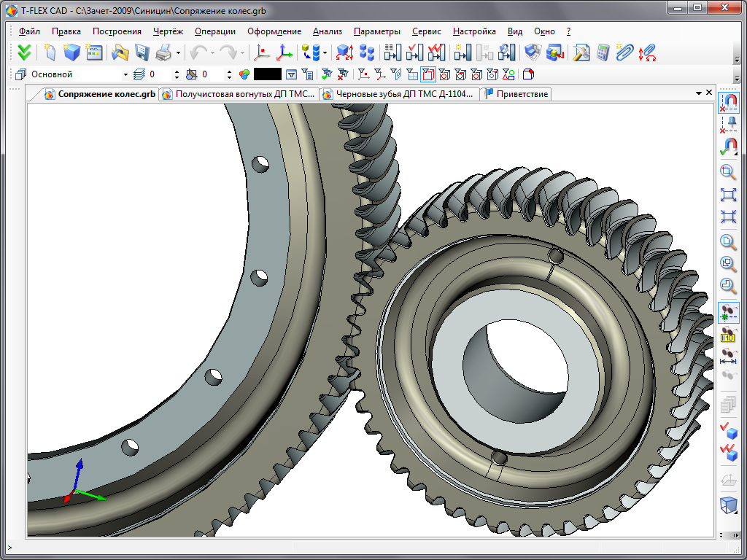Viewport: 747px width, 560px height.
Task: Click the green double-chevron finish icon
Action: pos(24,52)
